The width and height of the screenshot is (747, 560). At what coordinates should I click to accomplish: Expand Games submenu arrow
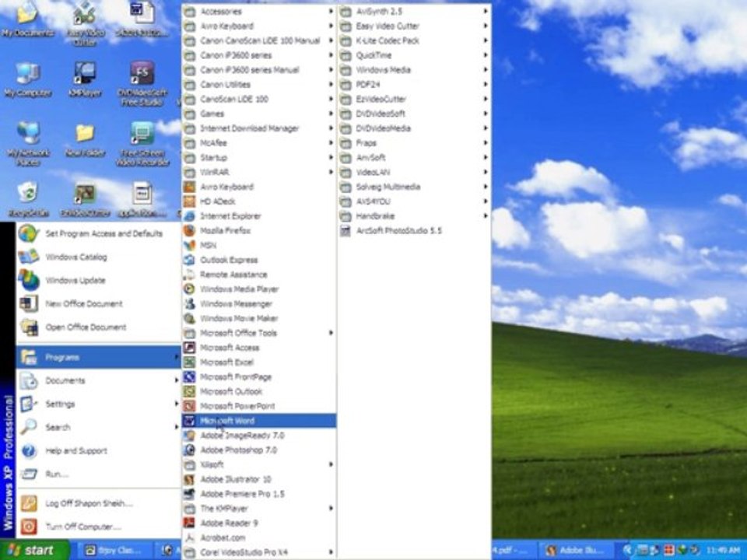[x=331, y=114]
